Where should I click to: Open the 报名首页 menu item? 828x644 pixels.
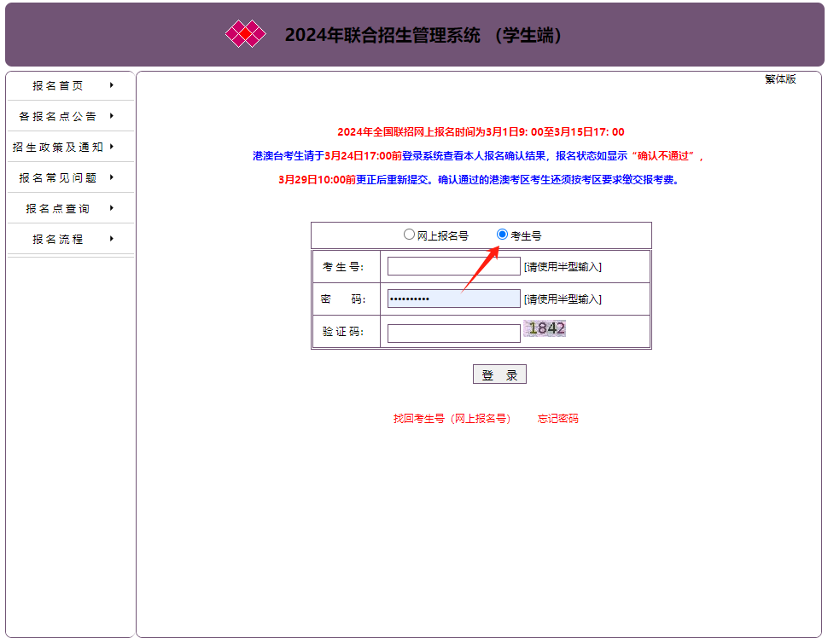pyautogui.click(x=58, y=85)
